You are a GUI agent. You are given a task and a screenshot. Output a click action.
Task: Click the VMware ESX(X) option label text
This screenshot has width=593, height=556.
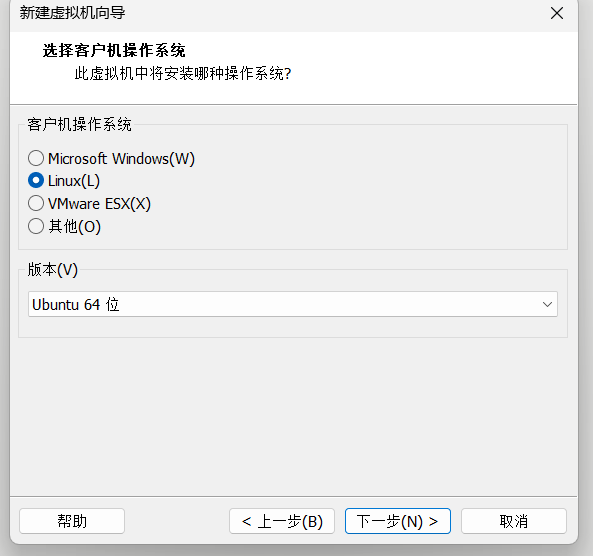pyautogui.click(x=99, y=204)
